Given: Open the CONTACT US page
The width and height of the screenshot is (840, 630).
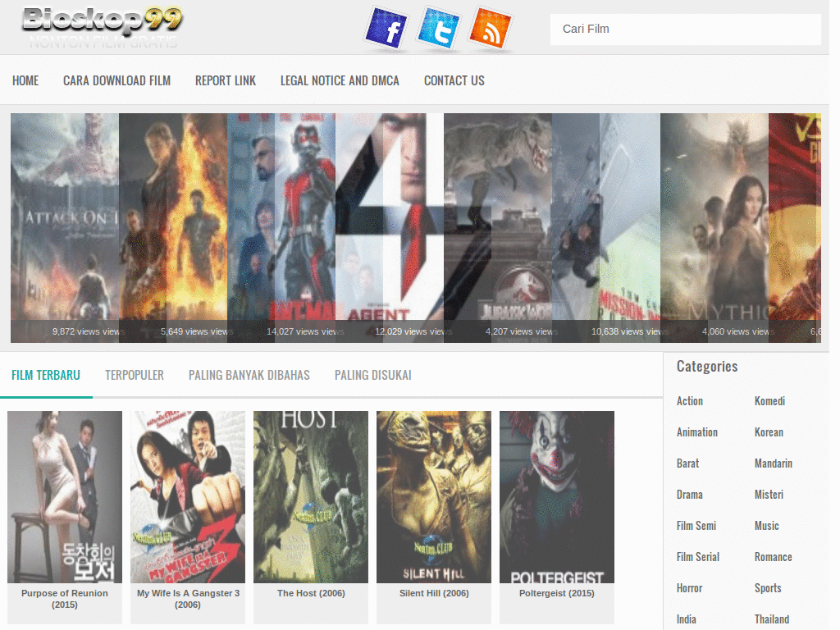Looking at the screenshot, I should click(454, 80).
